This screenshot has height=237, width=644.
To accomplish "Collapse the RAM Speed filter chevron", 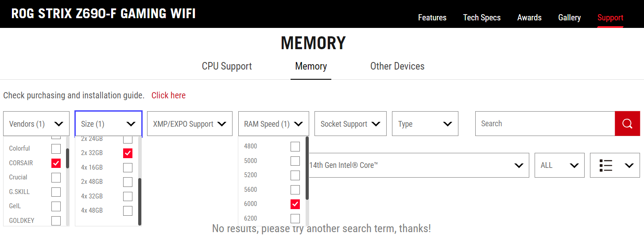I will point(298,124).
